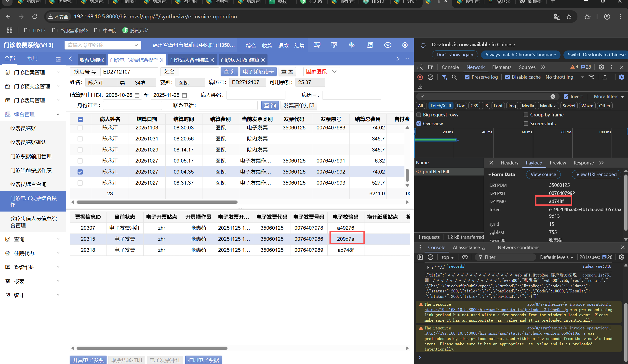Click the sidebar hamburger collapse icon

click(58, 59)
